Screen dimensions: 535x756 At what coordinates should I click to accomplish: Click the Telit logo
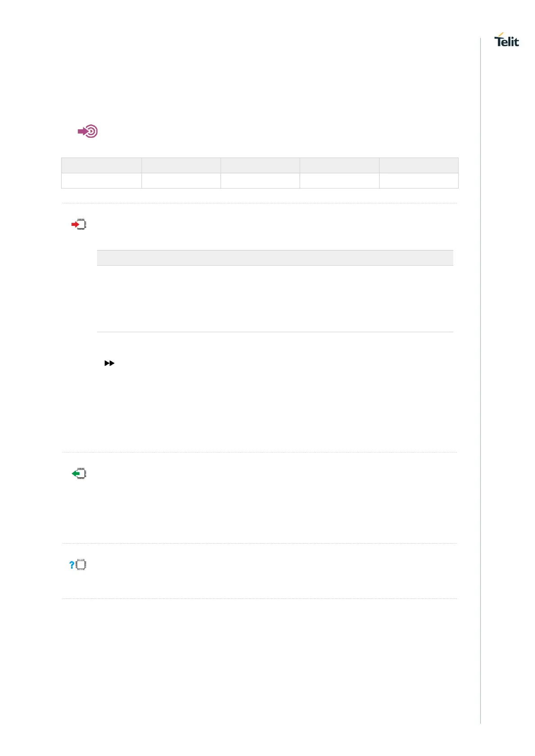pos(506,40)
